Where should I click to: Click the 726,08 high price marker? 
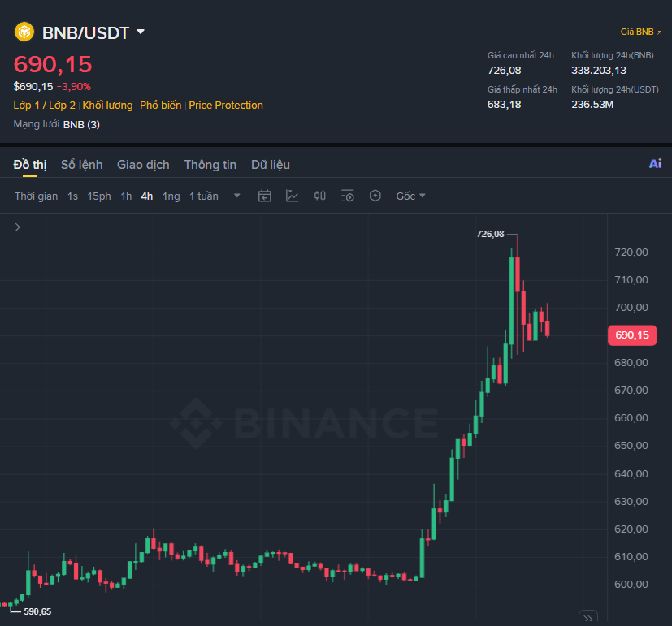pos(490,234)
